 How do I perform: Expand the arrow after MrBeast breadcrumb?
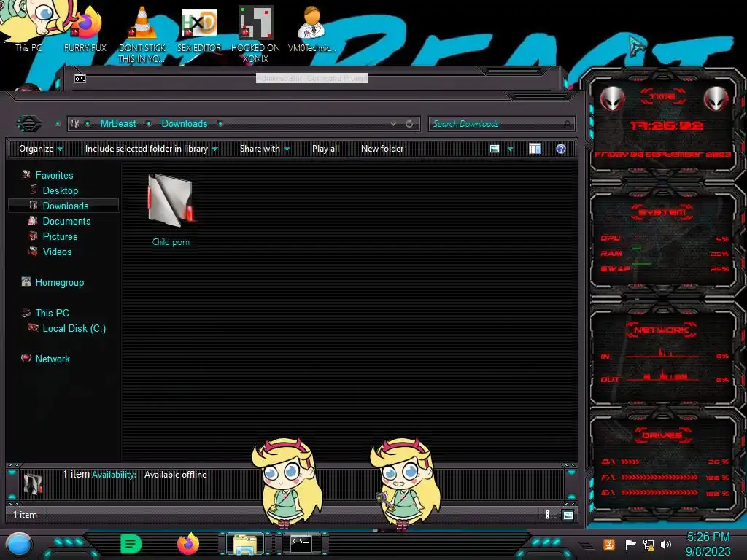149,124
